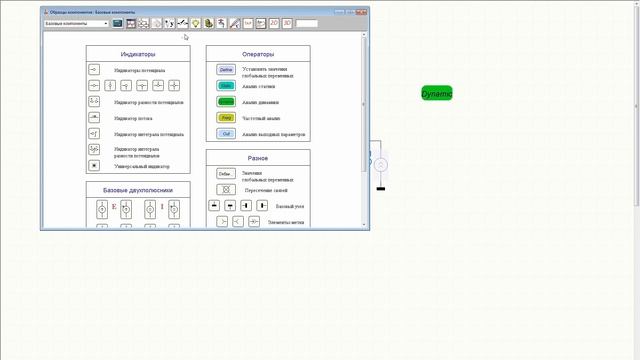
Task: Click the ground node on the canvas schematic
Action: pos(380,189)
